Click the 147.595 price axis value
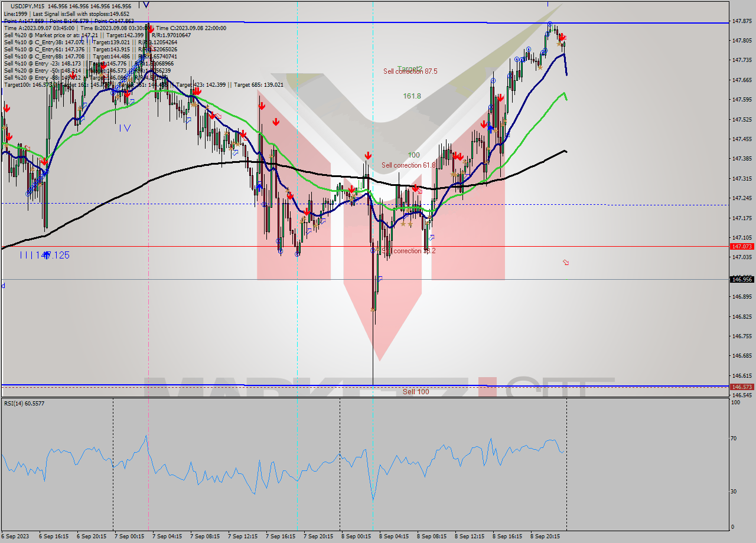Screen dimensions: 756x543 pos(742,100)
